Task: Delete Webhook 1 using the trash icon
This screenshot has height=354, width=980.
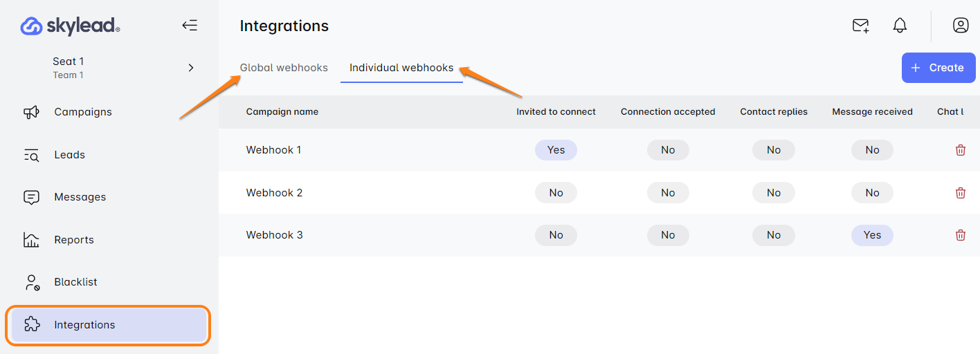Action: click(x=961, y=150)
